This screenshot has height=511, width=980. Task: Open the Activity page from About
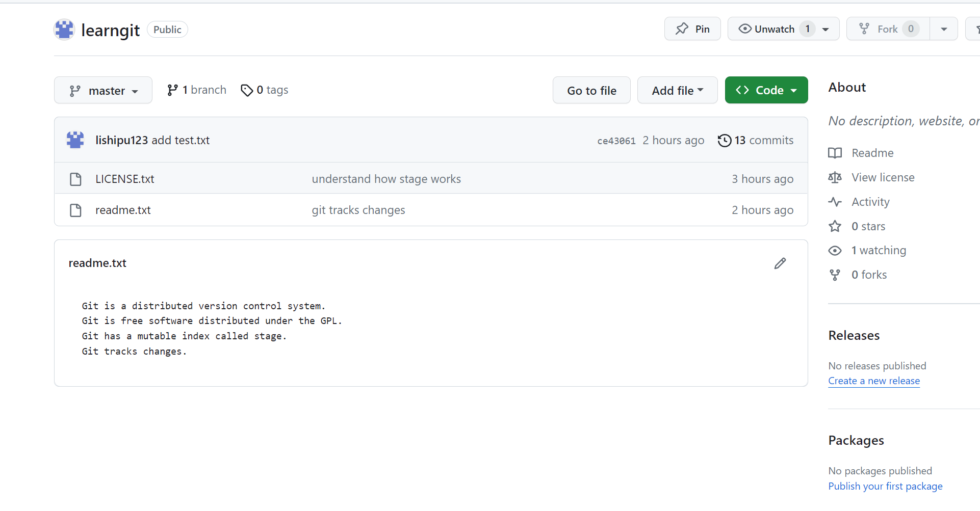click(x=870, y=202)
